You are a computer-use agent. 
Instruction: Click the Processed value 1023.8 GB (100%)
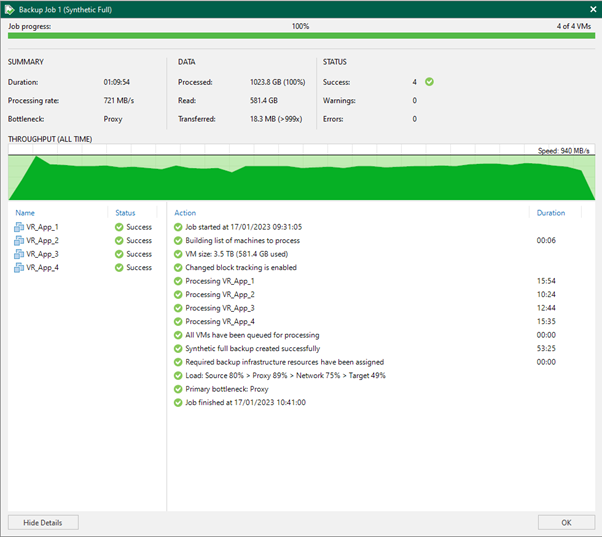coord(278,82)
